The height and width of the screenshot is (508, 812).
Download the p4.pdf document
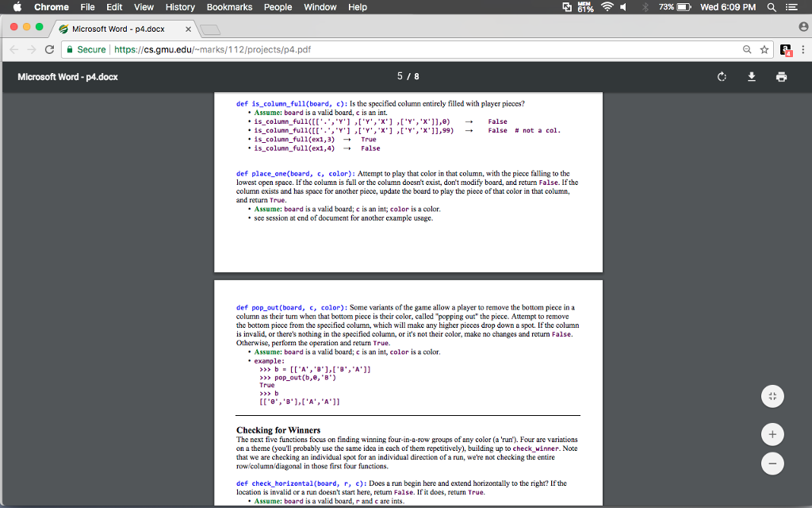[x=751, y=76]
